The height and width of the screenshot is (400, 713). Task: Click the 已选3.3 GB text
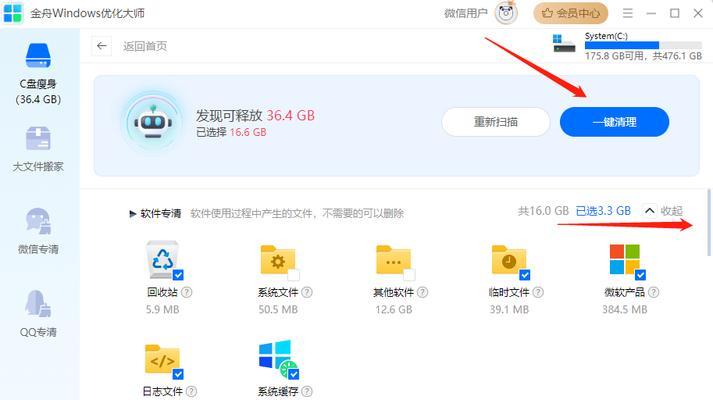click(x=603, y=211)
